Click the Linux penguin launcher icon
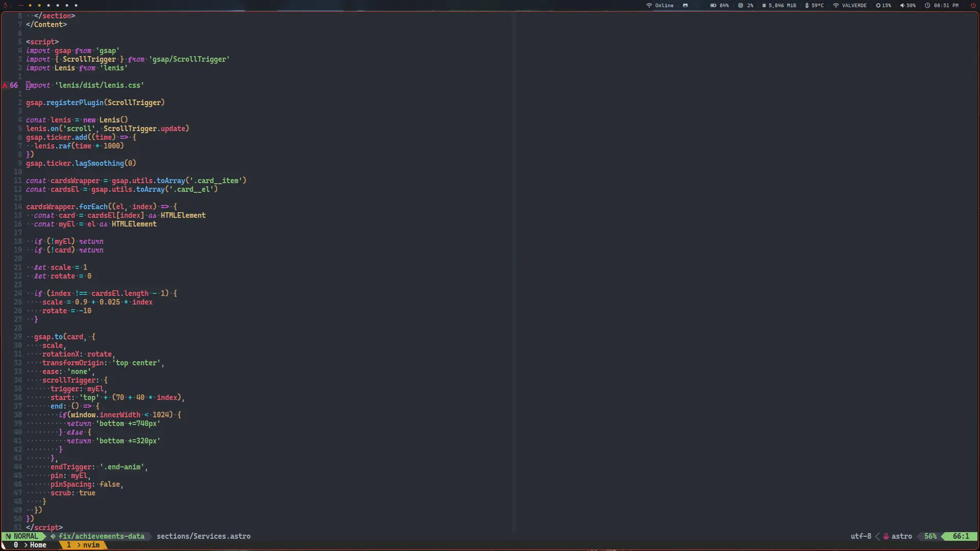 pos(6,5)
